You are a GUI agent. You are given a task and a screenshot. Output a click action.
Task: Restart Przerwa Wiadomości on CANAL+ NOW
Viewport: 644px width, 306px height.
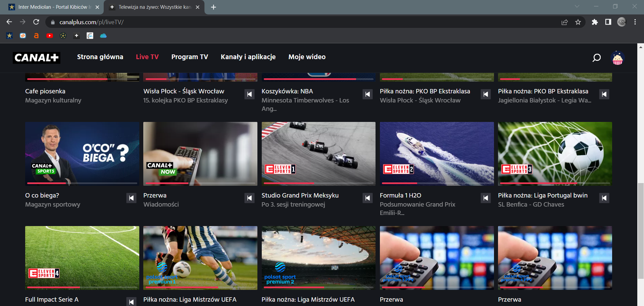[x=249, y=198]
